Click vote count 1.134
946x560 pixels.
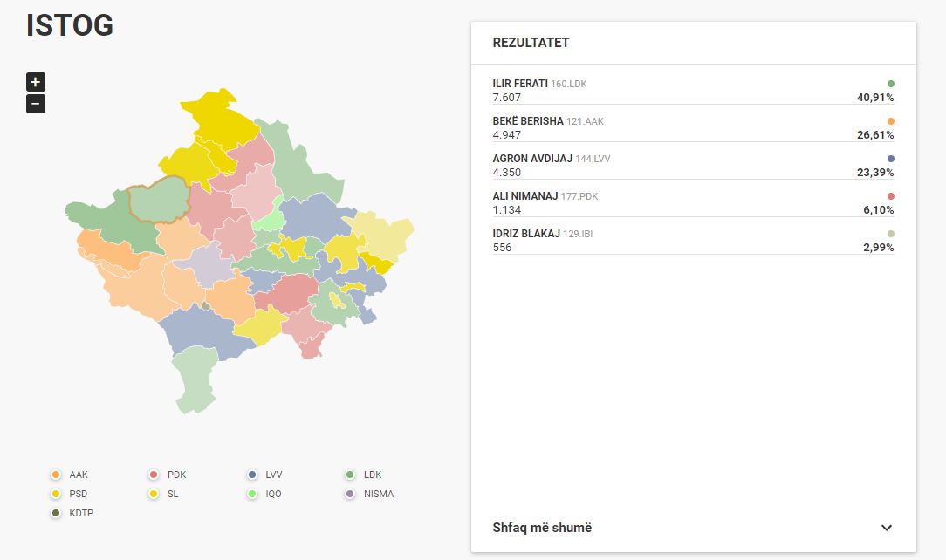pyautogui.click(x=507, y=209)
